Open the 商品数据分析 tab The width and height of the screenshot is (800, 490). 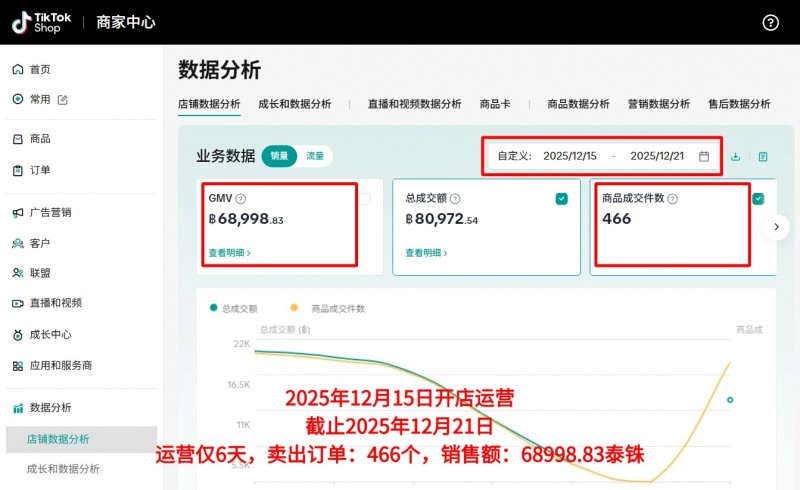(x=578, y=103)
